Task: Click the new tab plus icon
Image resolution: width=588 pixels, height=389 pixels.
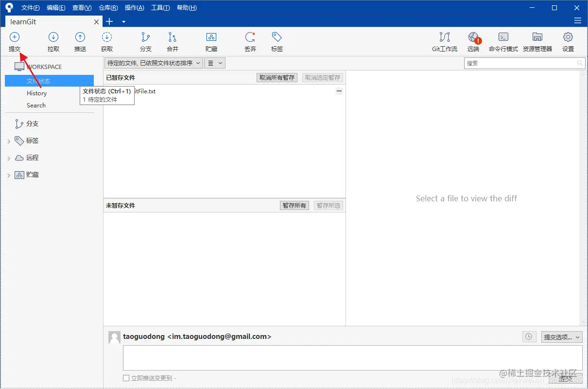Action: point(109,21)
